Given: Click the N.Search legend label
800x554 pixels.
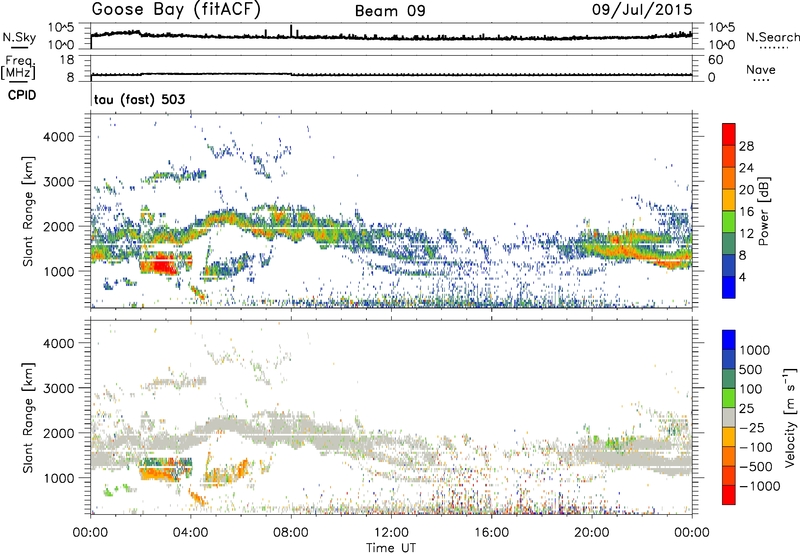Looking at the screenshot, I should click(x=772, y=37).
